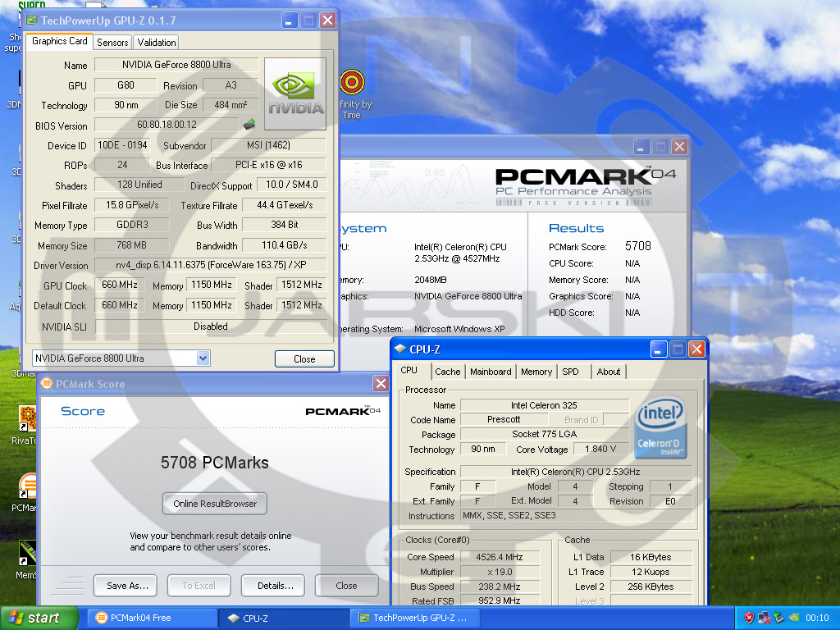Open the Mainboard tab in CPU-Z

coord(491,372)
